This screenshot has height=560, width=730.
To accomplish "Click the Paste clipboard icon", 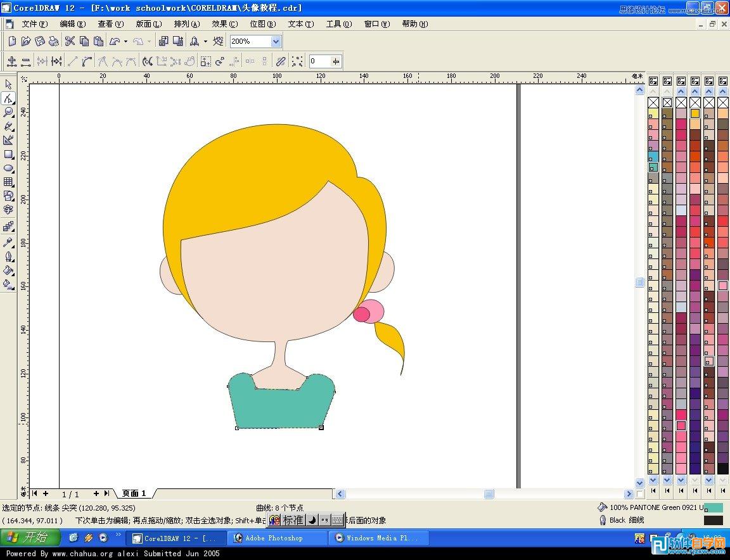I will tap(98, 41).
